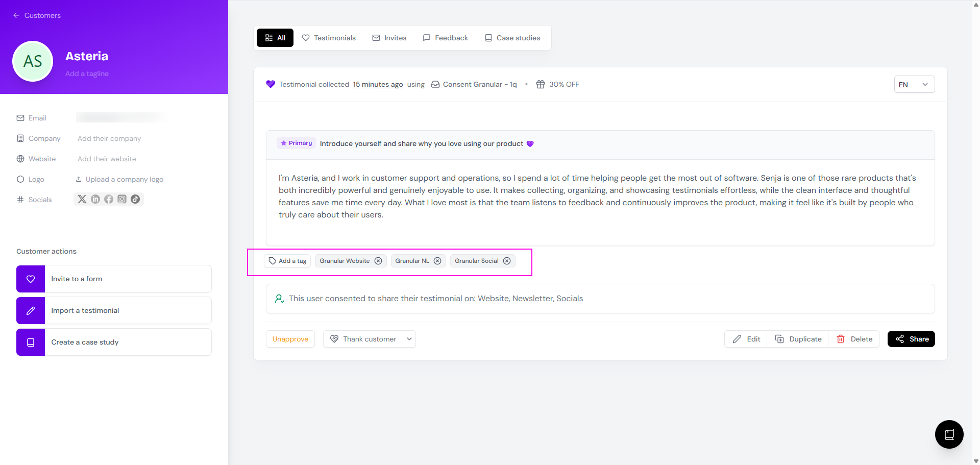
Task: Switch to the All tab
Action: 275,38
